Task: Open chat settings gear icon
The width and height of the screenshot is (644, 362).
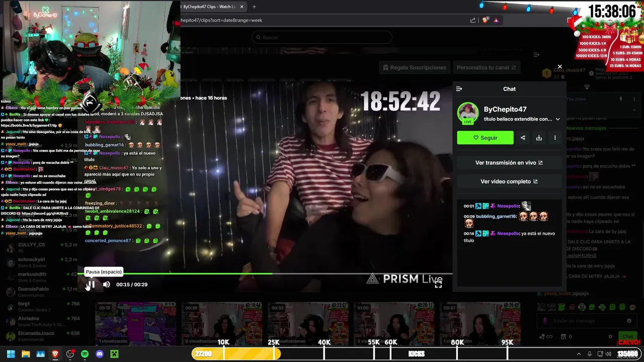Action: pos(610,336)
